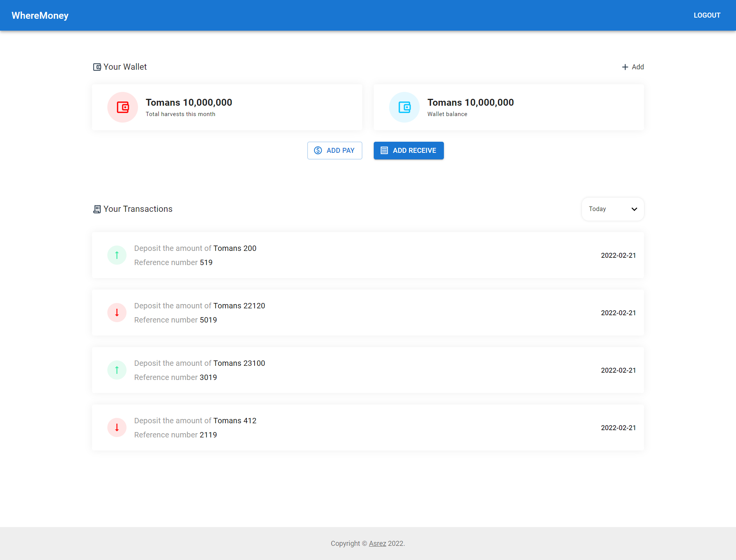Open the Today filter dropdown

[x=612, y=209]
